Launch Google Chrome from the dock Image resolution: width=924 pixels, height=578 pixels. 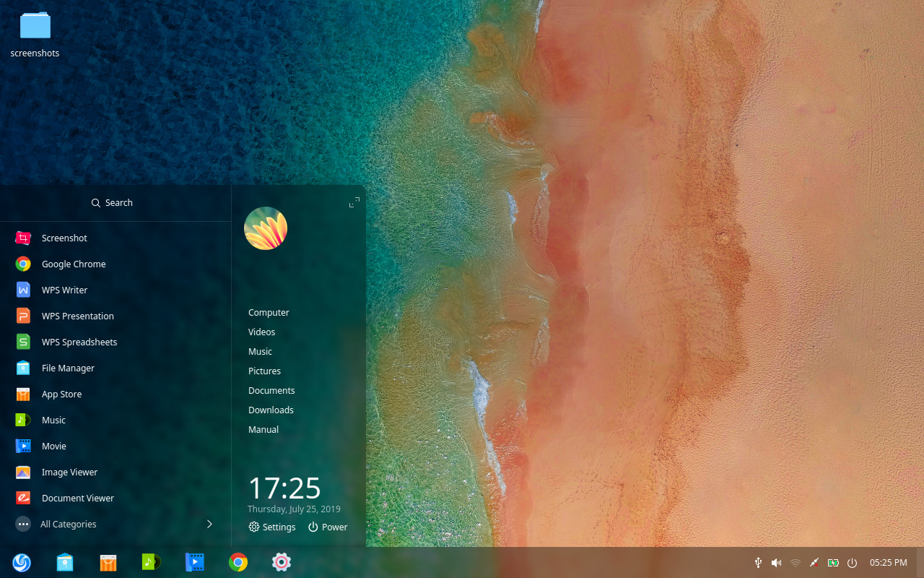pos(238,562)
